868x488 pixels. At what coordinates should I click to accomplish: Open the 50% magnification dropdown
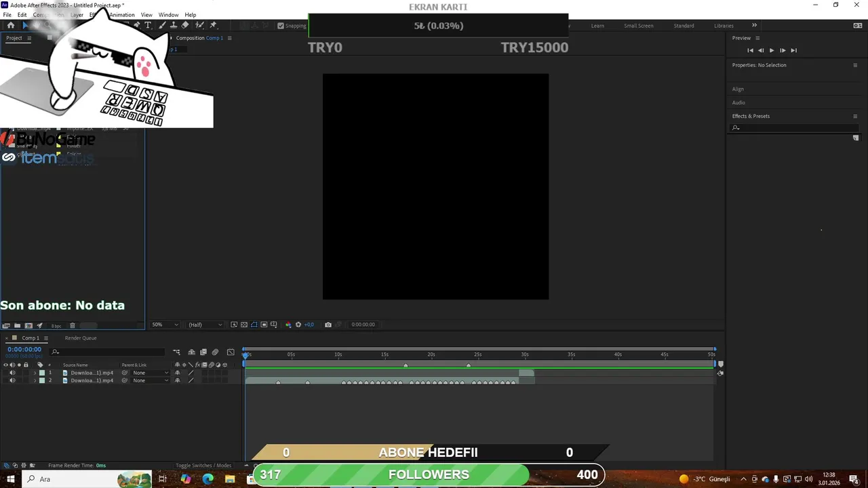[x=165, y=325]
